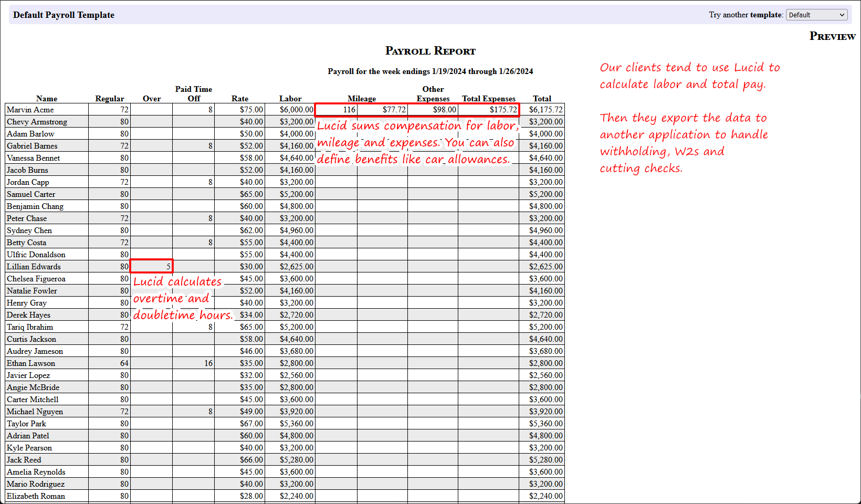Click Adam Barlow's $50.00 rate
The width and height of the screenshot is (861, 504).
coord(240,134)
